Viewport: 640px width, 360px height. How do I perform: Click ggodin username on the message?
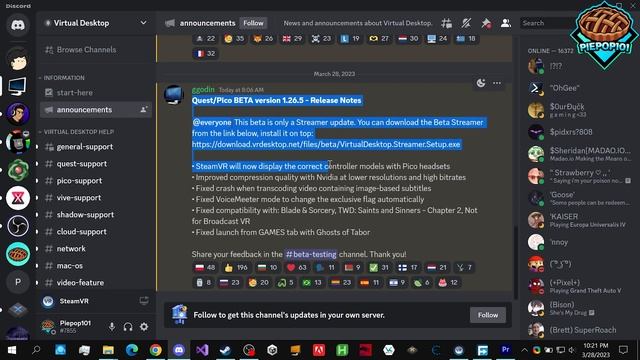pos(203,89)
